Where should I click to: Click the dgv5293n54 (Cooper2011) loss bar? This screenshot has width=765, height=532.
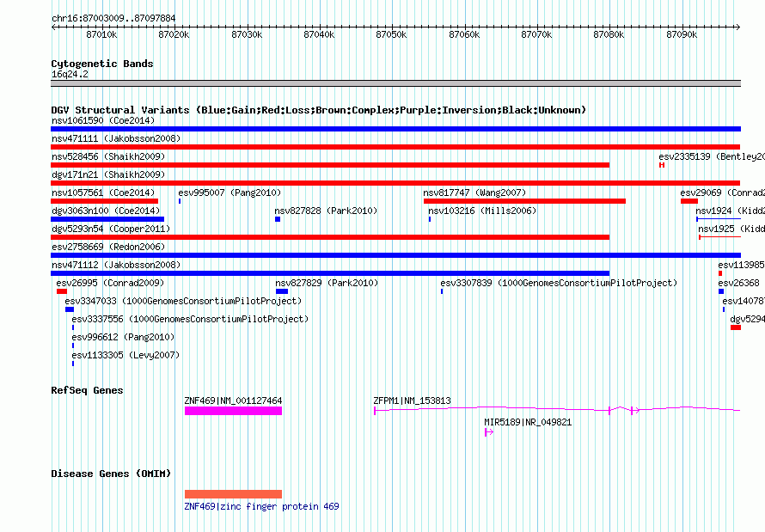point(330,237)
